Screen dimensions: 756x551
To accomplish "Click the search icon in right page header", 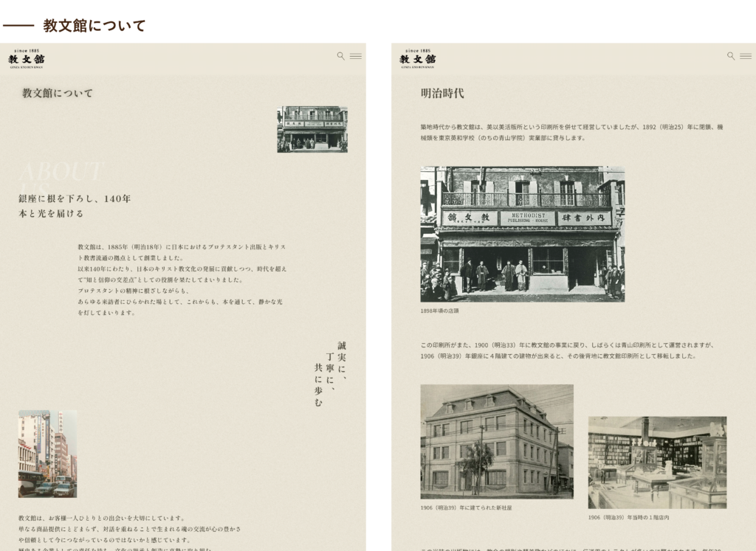I will coord(731,56).
